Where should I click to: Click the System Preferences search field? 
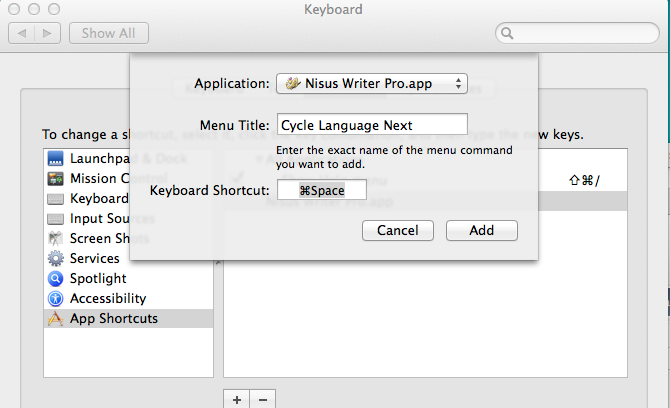[x=577, y=33]
